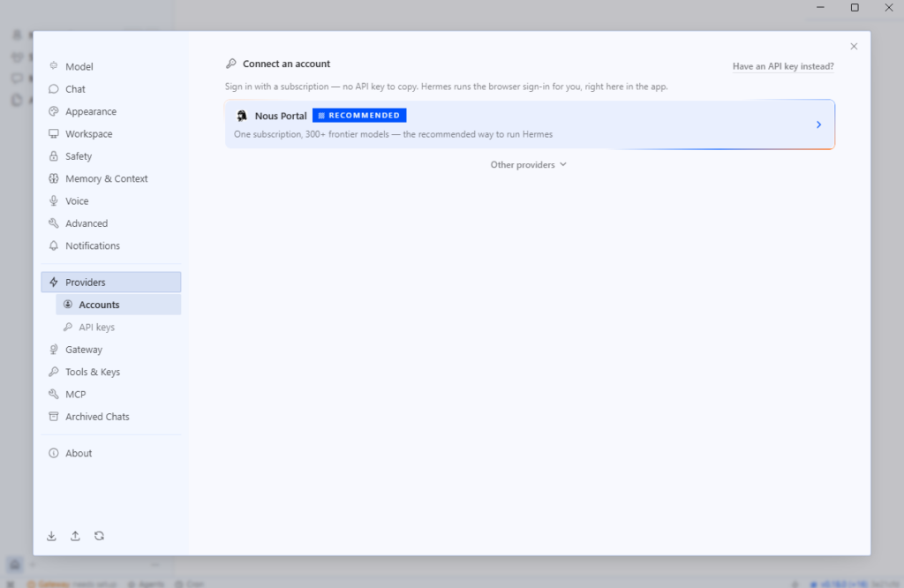Open the MCP settings label
Image resolution: width=904 pixels, height=588 pixels.
click(x=76, y=395)
